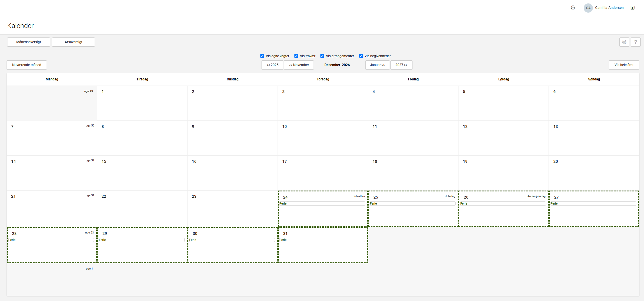Open the help question mark button
The height and width of the screenshot is (301, 644).
635,42
